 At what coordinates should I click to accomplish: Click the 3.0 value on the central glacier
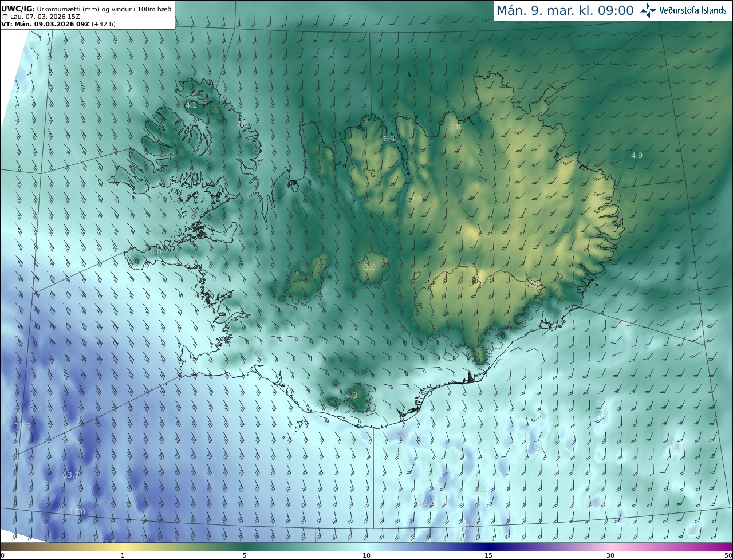click(x=370, y=267)
